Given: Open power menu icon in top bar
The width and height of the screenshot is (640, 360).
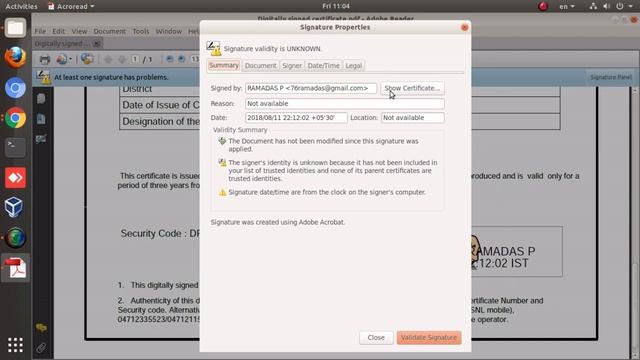Looking at the screenshot, I should [x=620, y=6].
